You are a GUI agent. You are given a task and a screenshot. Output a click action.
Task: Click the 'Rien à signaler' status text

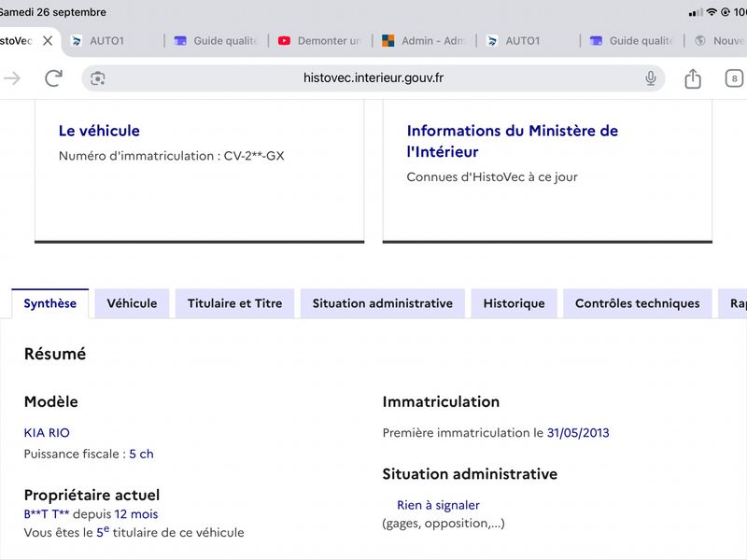coord(438,505)
